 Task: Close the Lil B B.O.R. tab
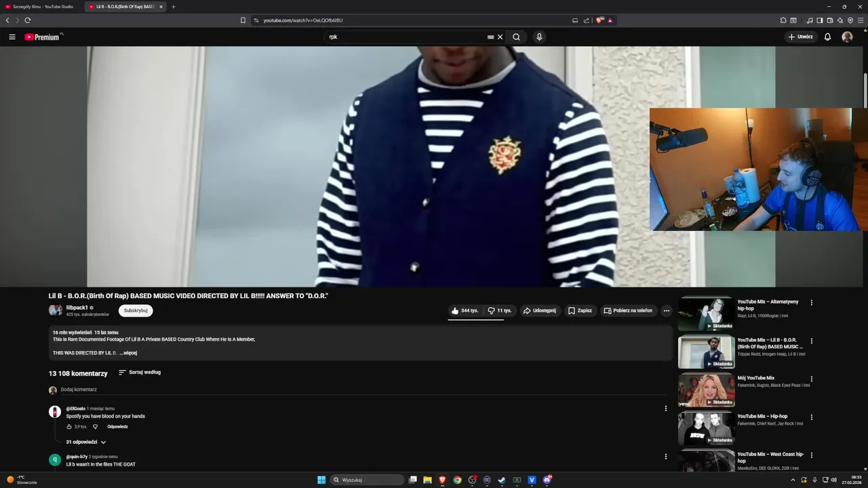[161, 7]
